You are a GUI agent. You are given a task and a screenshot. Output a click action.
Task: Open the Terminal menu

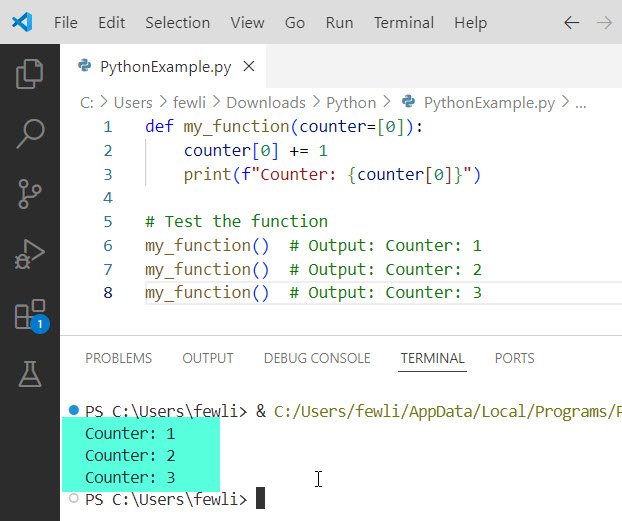pos(404,23)
